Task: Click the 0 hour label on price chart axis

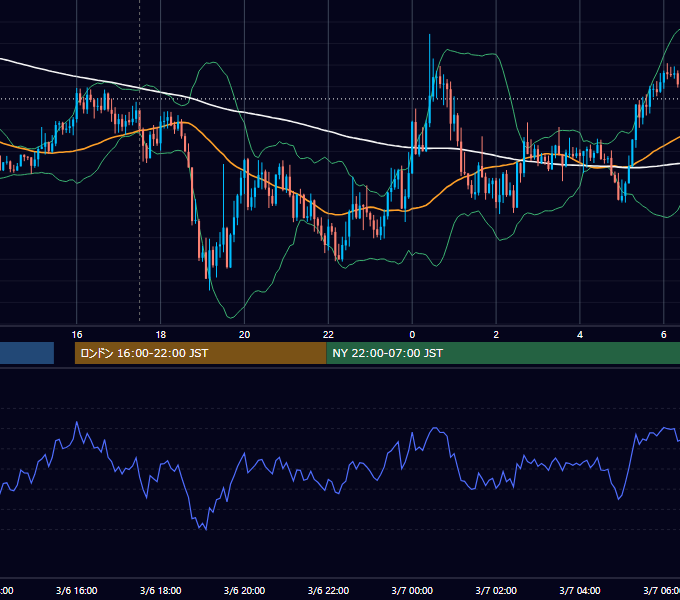Action: 412,335
